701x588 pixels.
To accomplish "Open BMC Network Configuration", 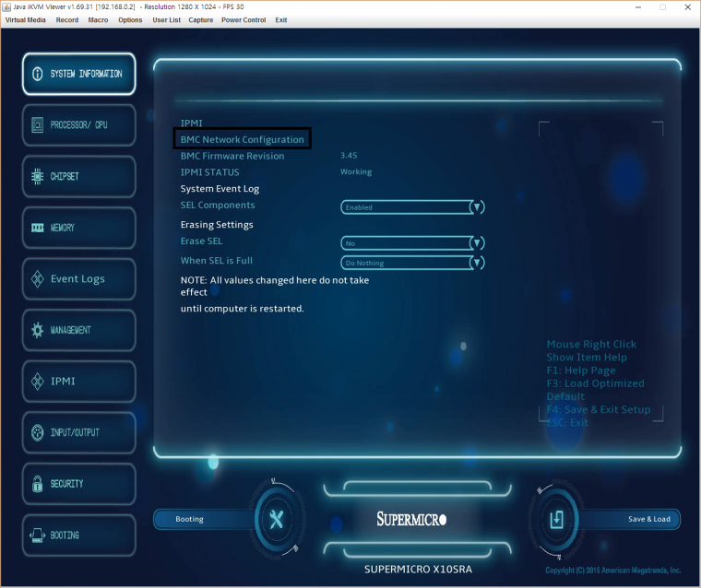I will 242,139.
